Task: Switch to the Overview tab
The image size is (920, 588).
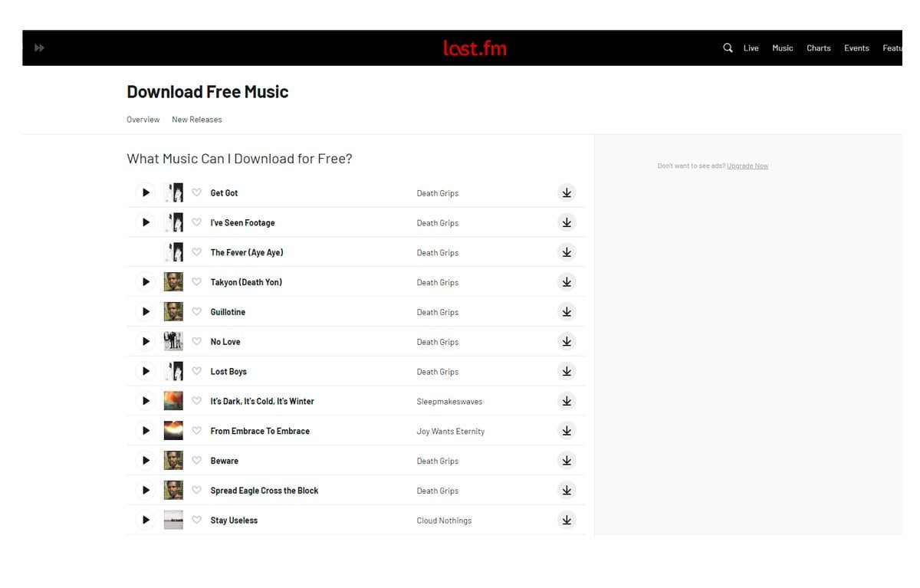Action: tap(143, 120)
